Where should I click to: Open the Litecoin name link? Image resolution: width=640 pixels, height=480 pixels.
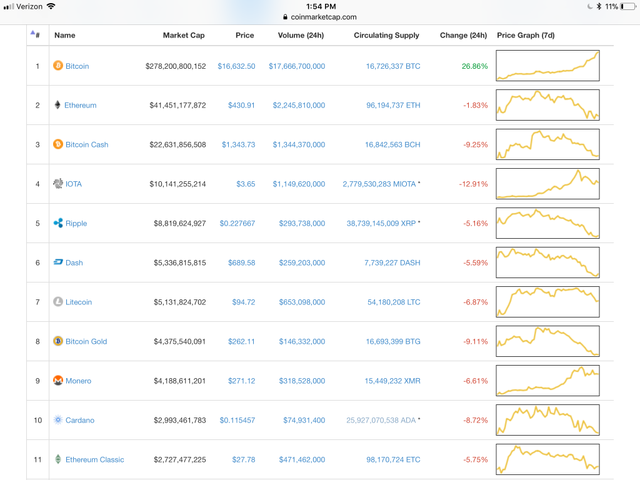tap(79, 302)
